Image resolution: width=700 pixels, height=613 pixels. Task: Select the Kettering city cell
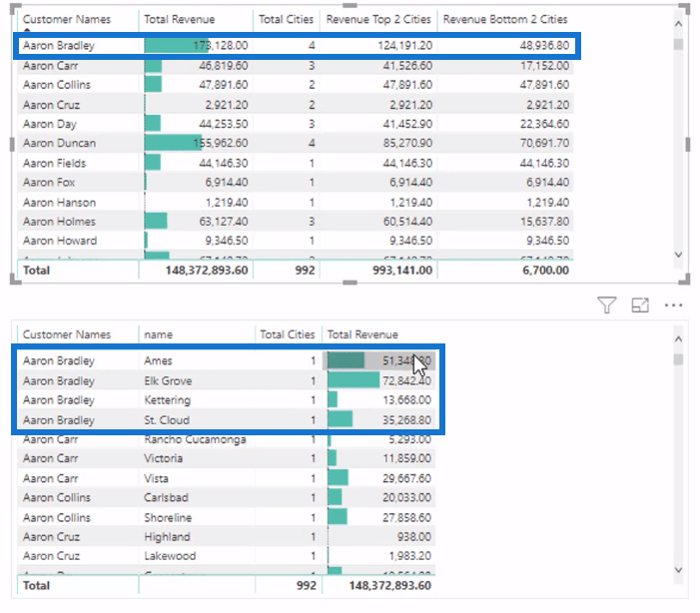coord(168,400)
